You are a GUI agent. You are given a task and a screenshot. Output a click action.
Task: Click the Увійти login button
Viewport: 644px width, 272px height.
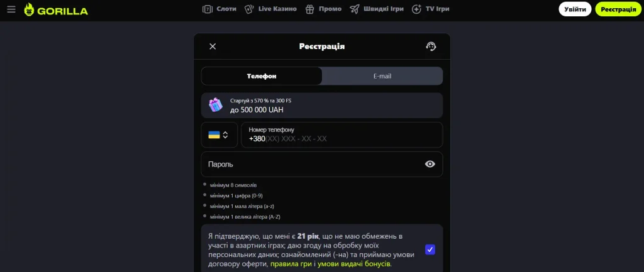click(x=575, y=9)
